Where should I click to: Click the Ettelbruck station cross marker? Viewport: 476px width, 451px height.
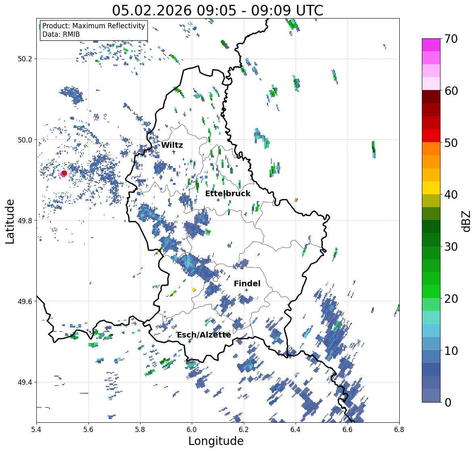coord(218,200)
